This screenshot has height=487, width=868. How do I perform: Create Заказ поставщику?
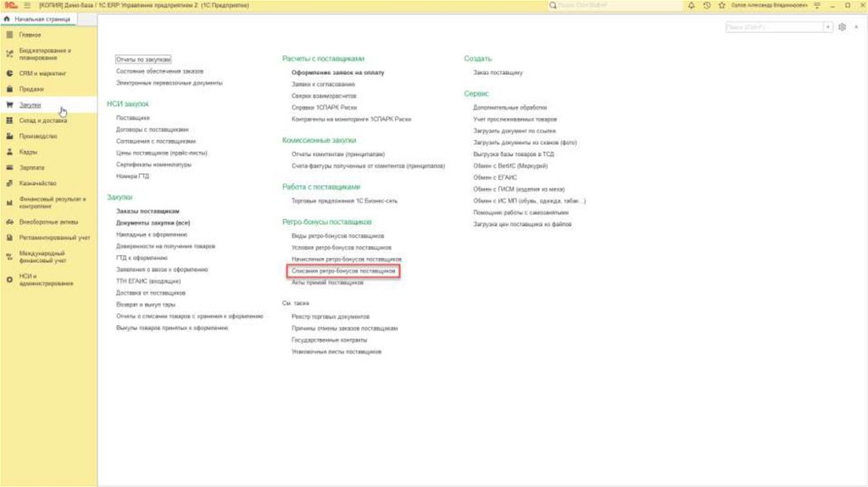pyautogui.click(x=498, y=73)
